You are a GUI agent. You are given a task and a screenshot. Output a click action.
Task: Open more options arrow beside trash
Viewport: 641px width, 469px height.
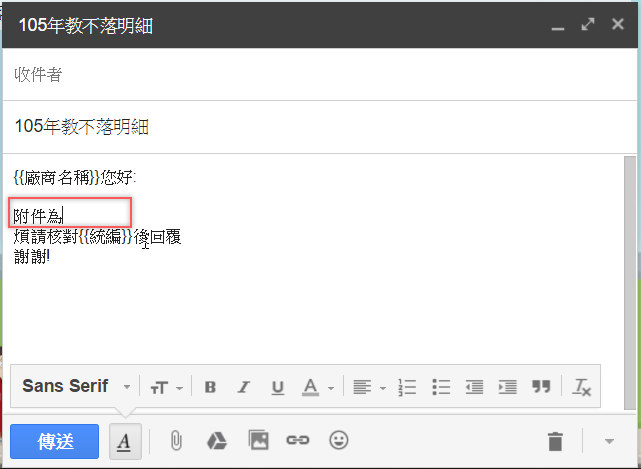point(610,441)
